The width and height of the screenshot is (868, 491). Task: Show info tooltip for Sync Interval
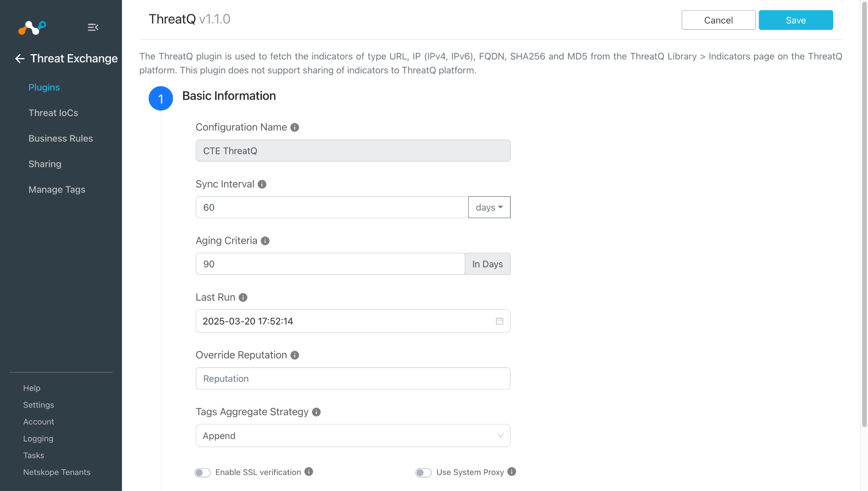tap(262, 184)
